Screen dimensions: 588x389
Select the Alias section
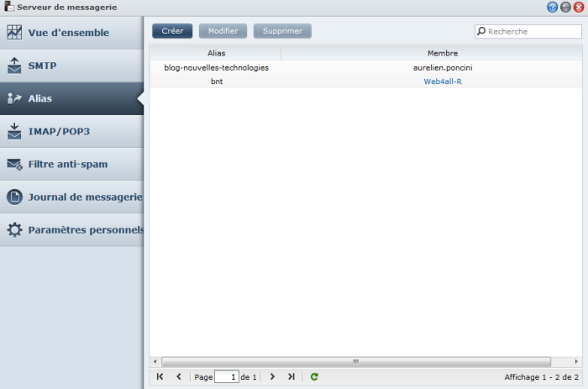tap(71, 98)
